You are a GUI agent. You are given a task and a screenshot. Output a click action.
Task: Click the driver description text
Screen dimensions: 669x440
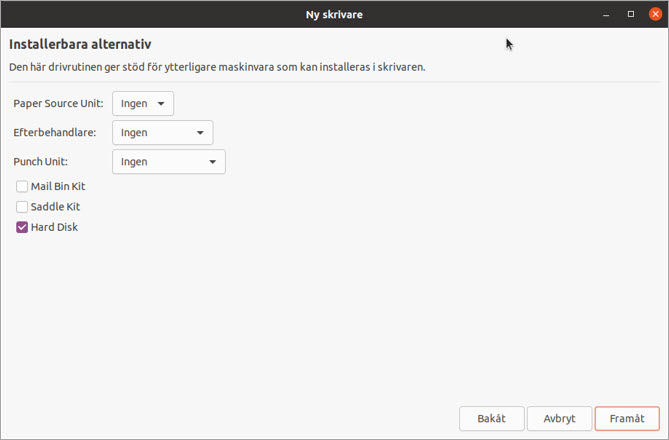217,67
